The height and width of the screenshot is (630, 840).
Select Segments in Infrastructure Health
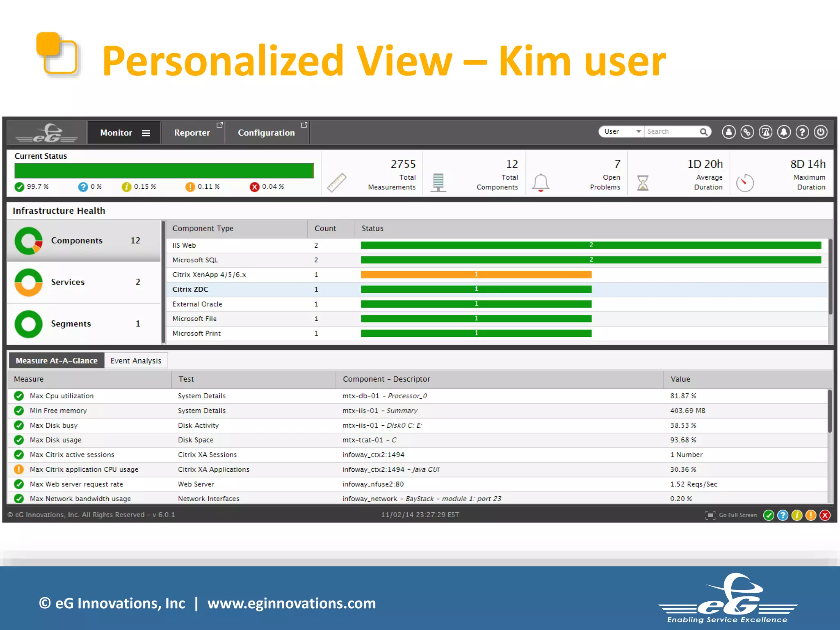pyautogui.click(x=84, y=324)
